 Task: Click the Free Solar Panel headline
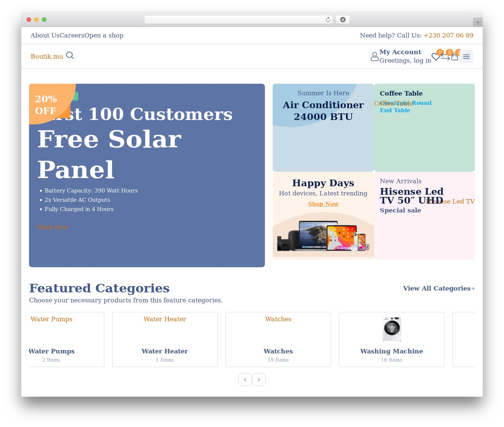pyautogui.click(x=109, y=154)
